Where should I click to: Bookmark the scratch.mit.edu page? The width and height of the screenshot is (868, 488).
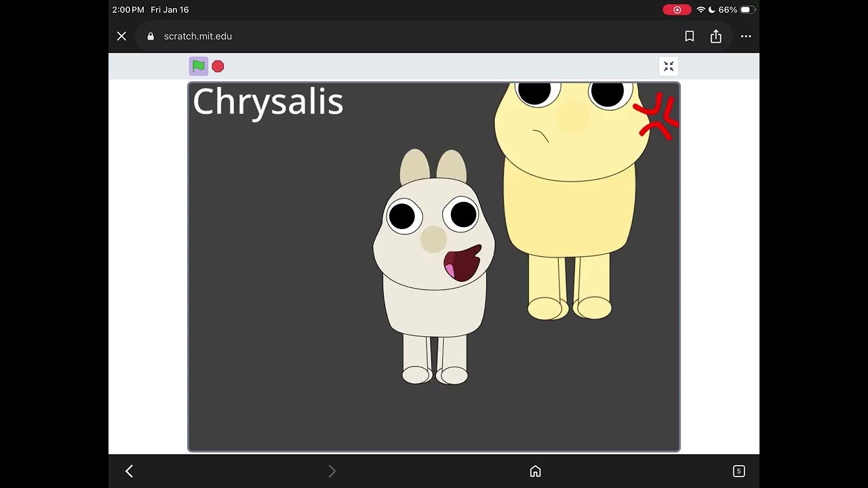(x=690, y=36)
